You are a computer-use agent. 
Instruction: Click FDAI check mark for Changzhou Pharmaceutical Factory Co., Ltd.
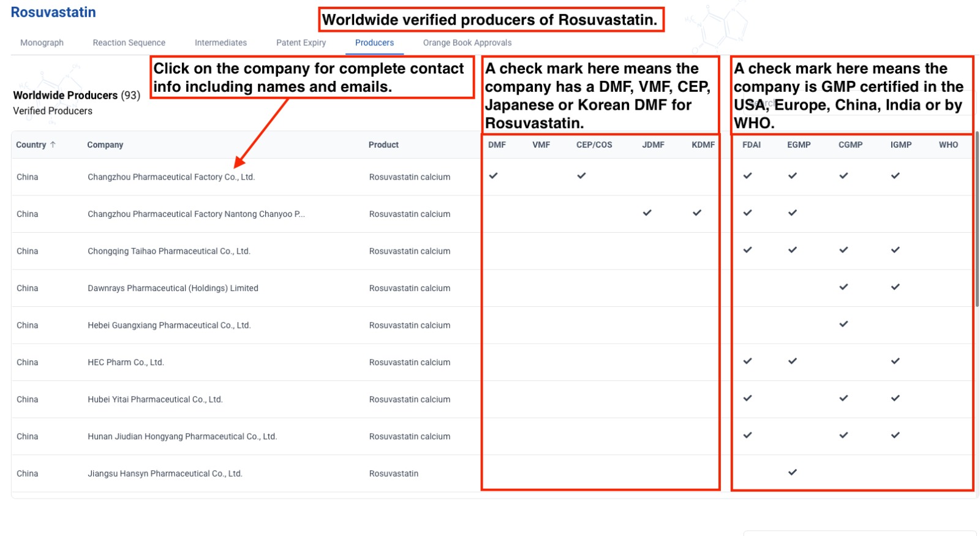747,176
